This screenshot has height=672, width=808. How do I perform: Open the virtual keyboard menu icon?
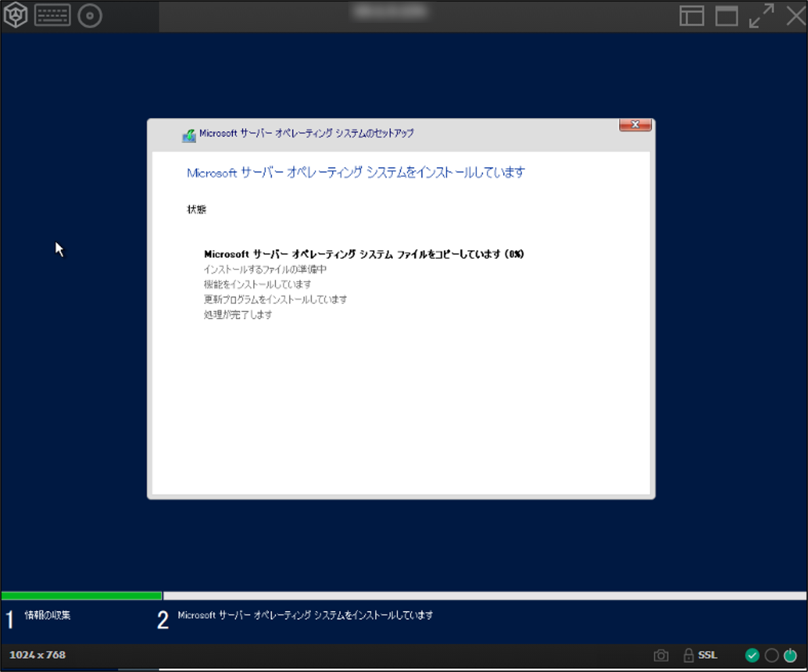pos(52,16)
